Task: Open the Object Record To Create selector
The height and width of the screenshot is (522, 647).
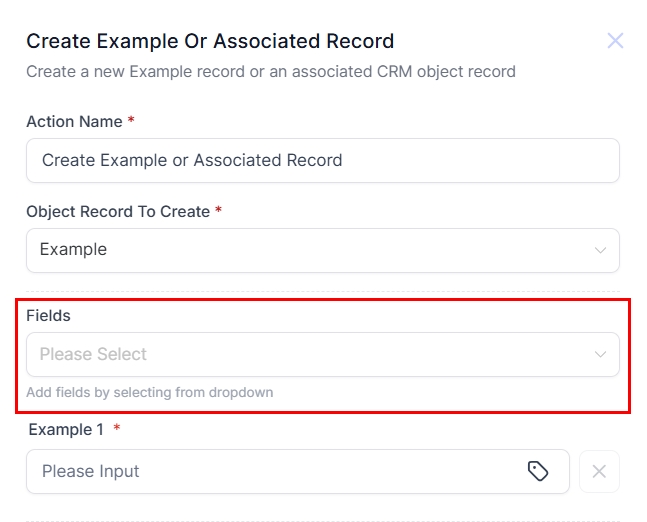Action: tap(300, 250)
